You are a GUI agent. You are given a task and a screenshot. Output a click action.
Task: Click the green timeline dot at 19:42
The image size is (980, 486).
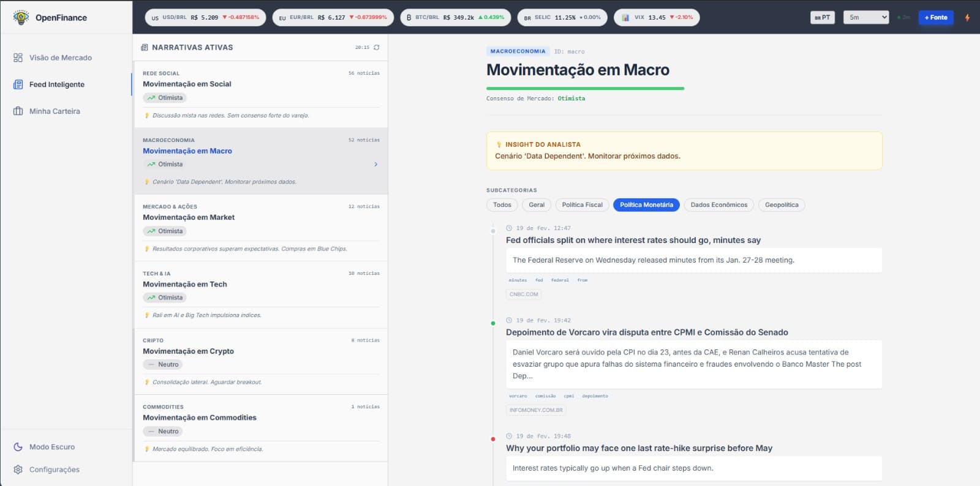tap(493, 323)
